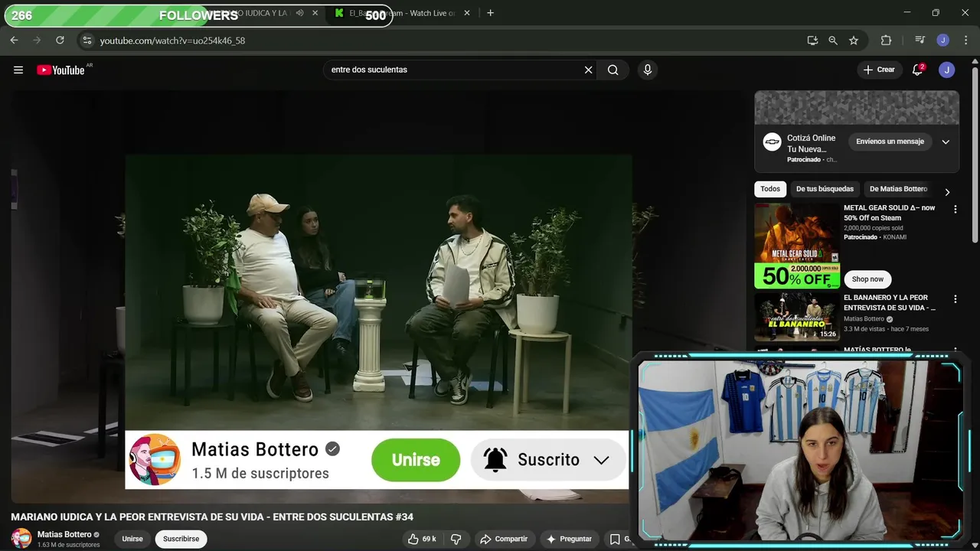Show more filter chips with right arrow
Viewport: 980px width, 551px height.
(x=947, y=192)
